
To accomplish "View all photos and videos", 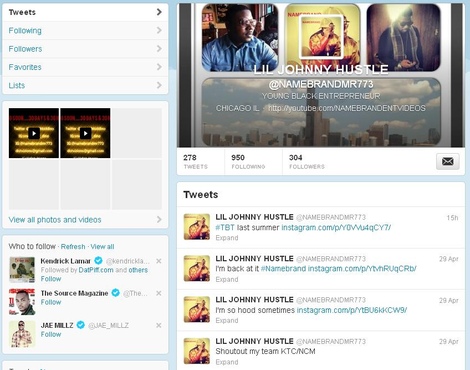I will (x=55, y=220).
